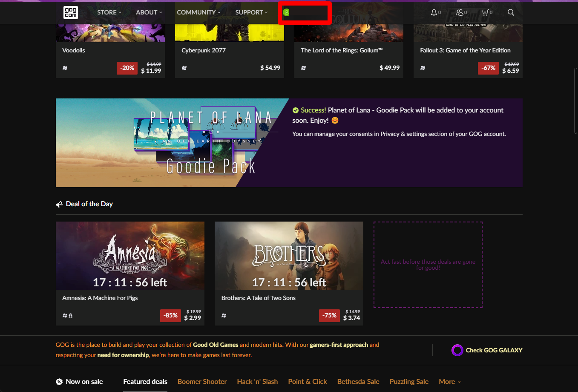Viewport: 578px width, 392px height.
Task: Switch to the Point & Click tab
Action: pos(308,382)
